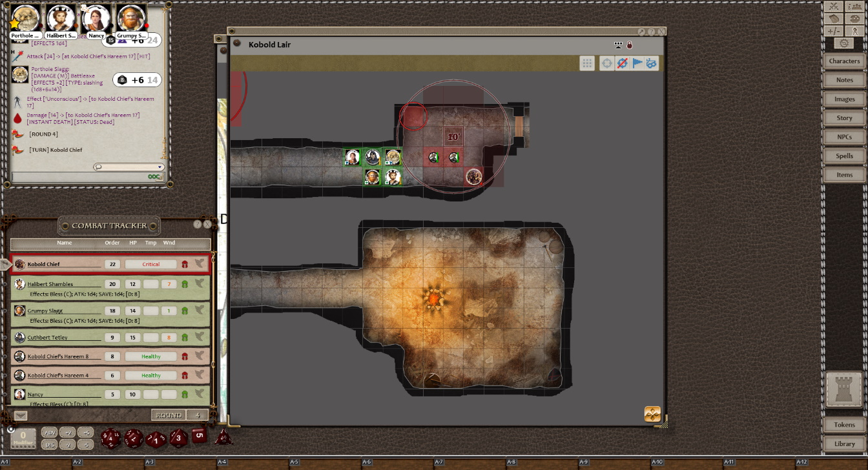Open the Party Sheet sidebar icon
Viewport: 868px width, 470px height.
tap(855, 6)
